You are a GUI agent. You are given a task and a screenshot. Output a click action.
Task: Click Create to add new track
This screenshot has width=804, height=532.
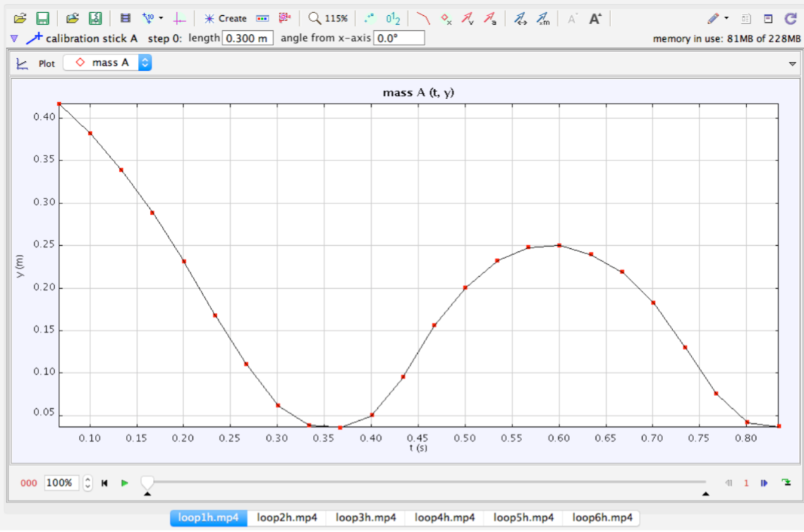pos(224,18)
